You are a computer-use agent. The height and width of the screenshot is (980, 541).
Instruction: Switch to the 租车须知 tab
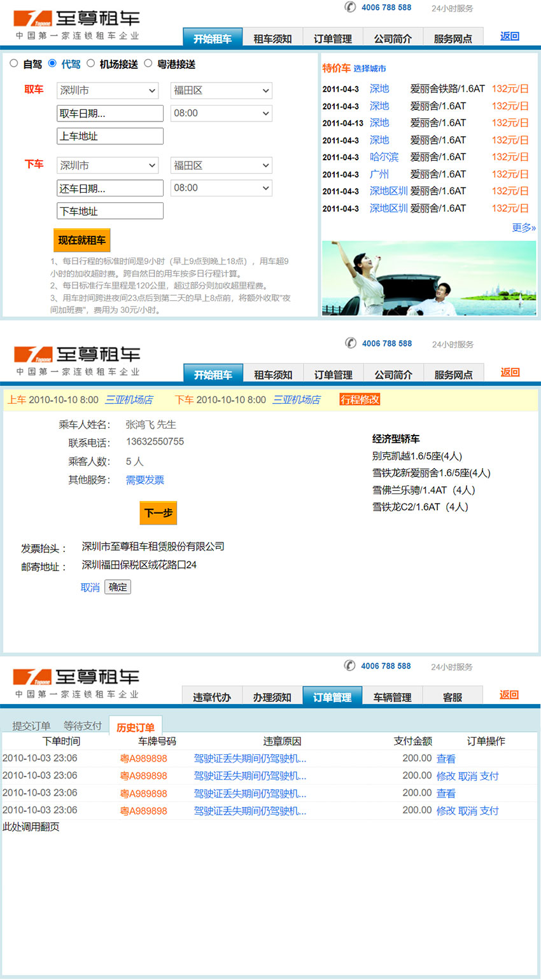point(273,38)
